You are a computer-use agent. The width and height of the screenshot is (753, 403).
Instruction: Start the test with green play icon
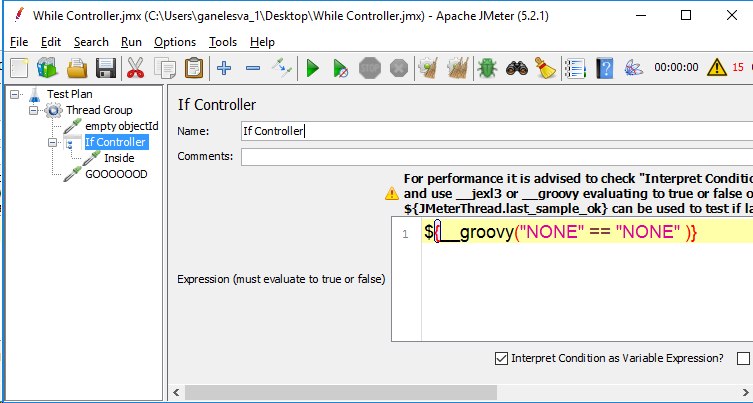tap(313, 68)
